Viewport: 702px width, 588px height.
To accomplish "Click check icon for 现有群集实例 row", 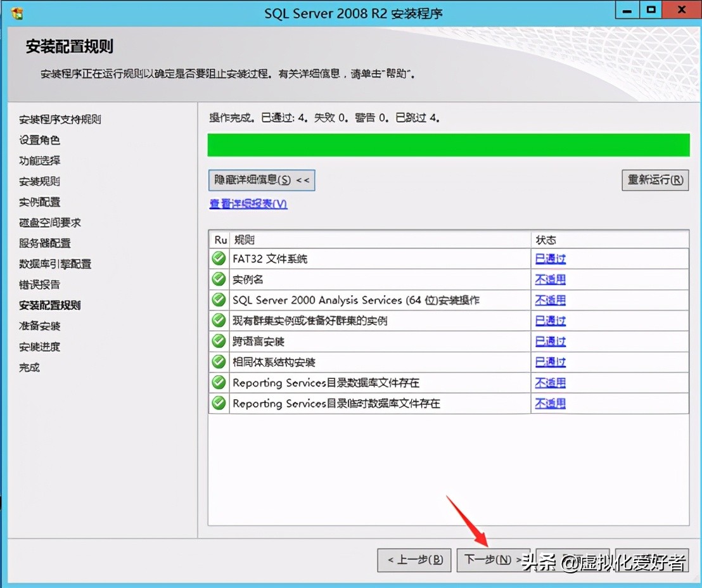I will click(219, 320).
